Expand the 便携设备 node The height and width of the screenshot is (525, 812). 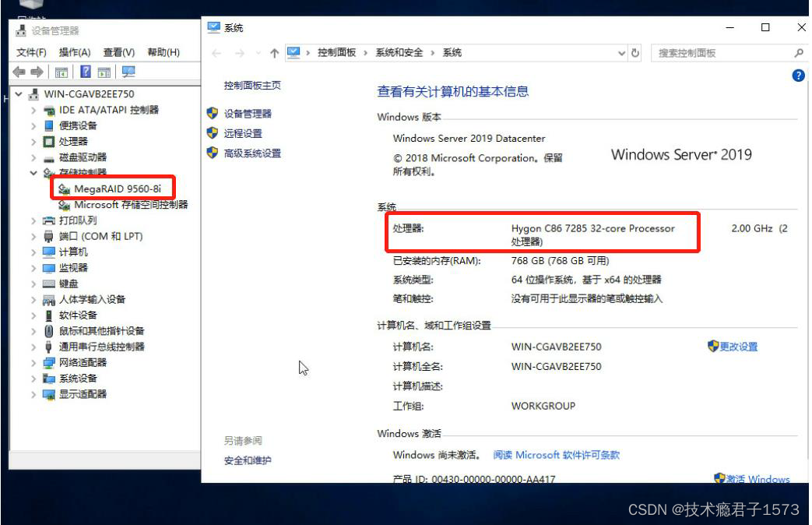tap(33, 126)
